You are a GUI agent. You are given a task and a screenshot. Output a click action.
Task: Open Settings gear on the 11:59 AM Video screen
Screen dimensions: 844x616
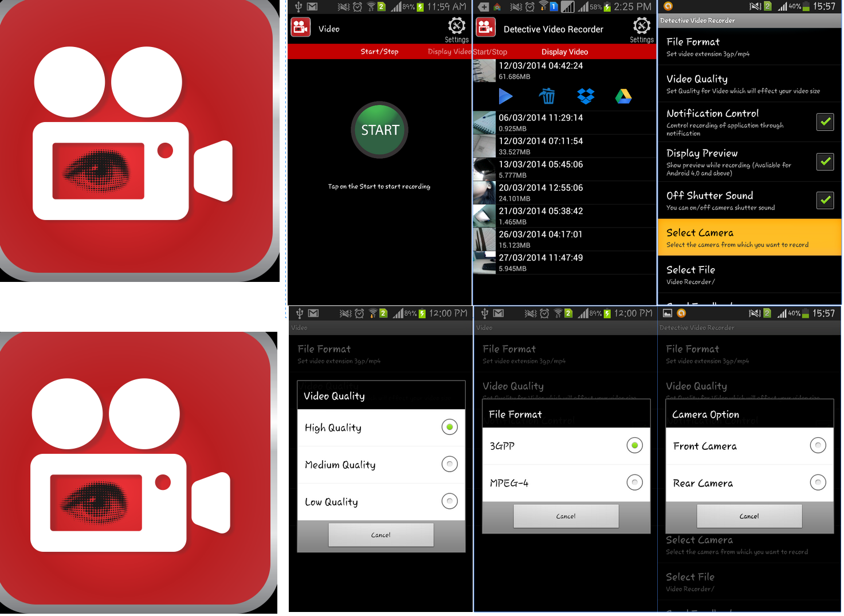[457, 29]
